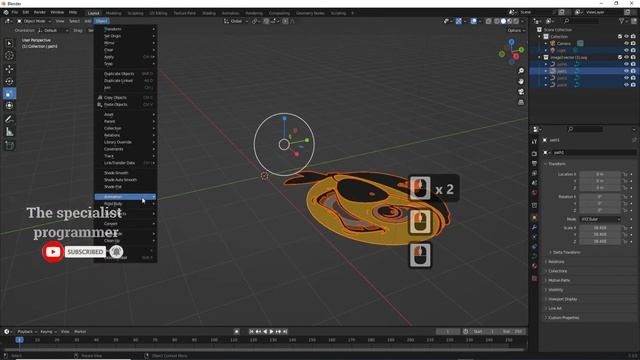Open the File menu
Image resolution: width=640 pixels, height=360 pixels.
coord(15,12)
